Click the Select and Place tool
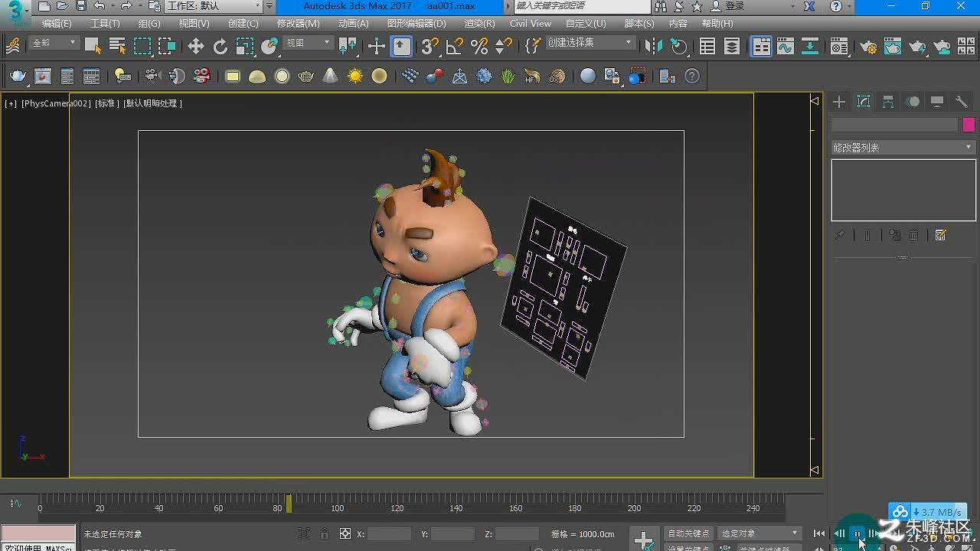 [x=269, y=46]
